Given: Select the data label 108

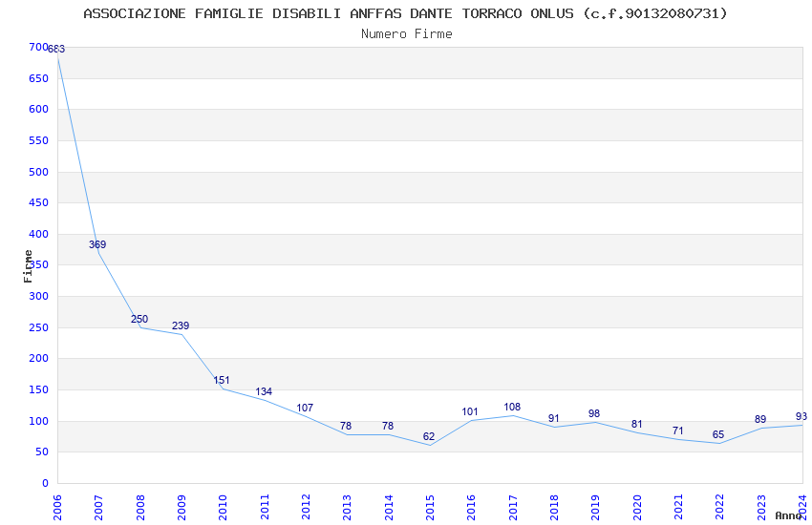Looking at the screenshot, I should [x=512, y=407].
